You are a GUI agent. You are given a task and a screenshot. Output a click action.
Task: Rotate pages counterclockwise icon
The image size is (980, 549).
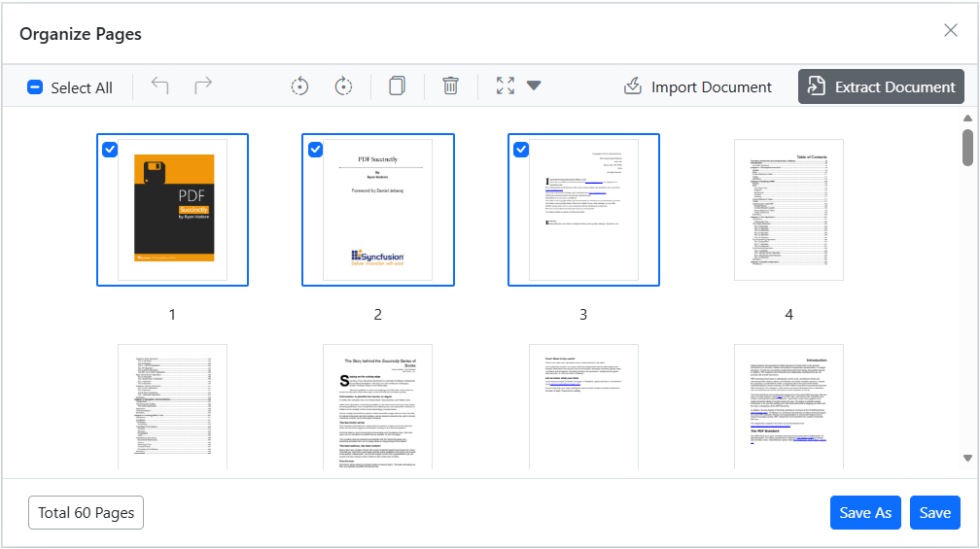(x=300, y=86)
